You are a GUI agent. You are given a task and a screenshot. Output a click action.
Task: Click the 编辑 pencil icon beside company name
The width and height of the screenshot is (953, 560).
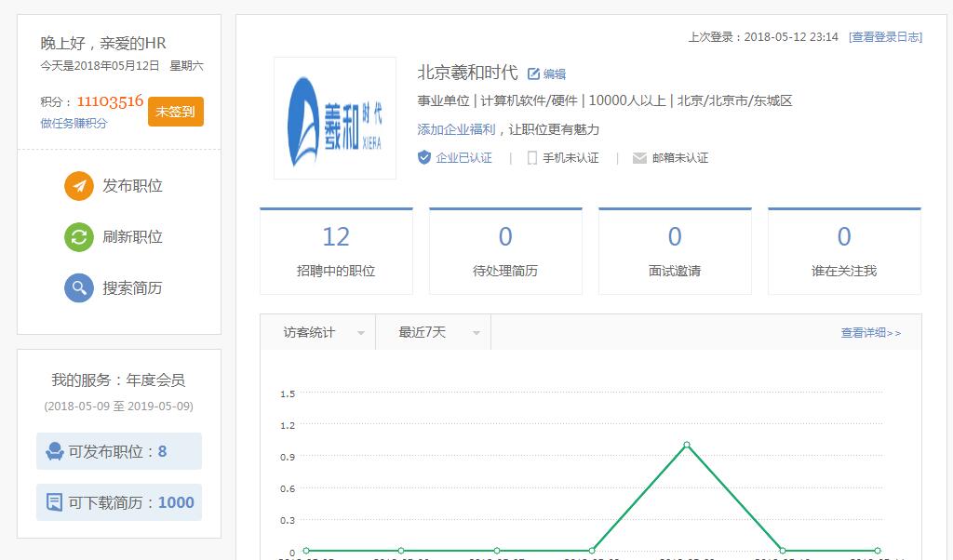[533, 73]
